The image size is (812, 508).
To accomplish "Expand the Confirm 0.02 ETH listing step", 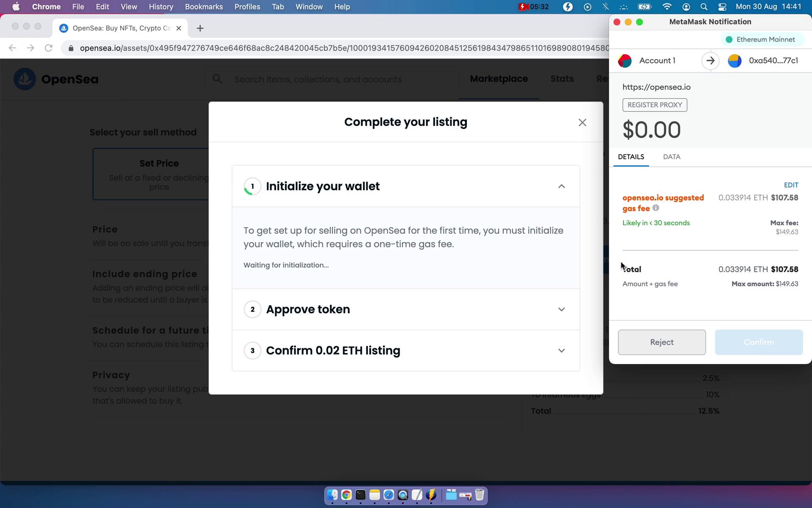I will [561, 350].
